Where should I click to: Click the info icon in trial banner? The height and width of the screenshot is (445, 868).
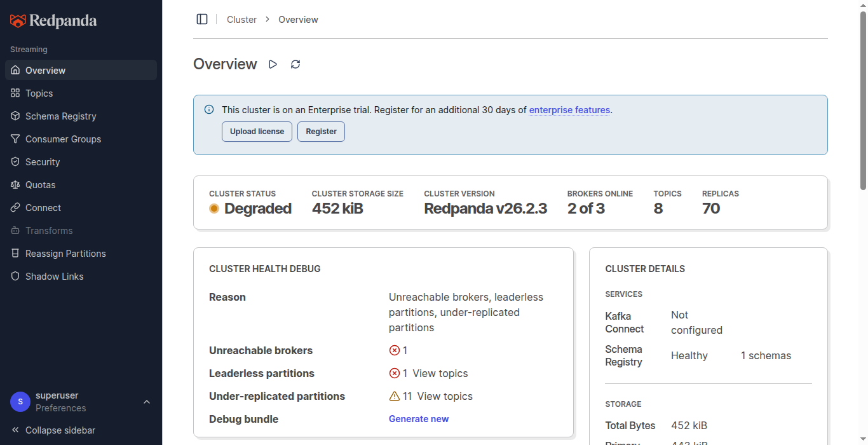click(x=209, y=109)
